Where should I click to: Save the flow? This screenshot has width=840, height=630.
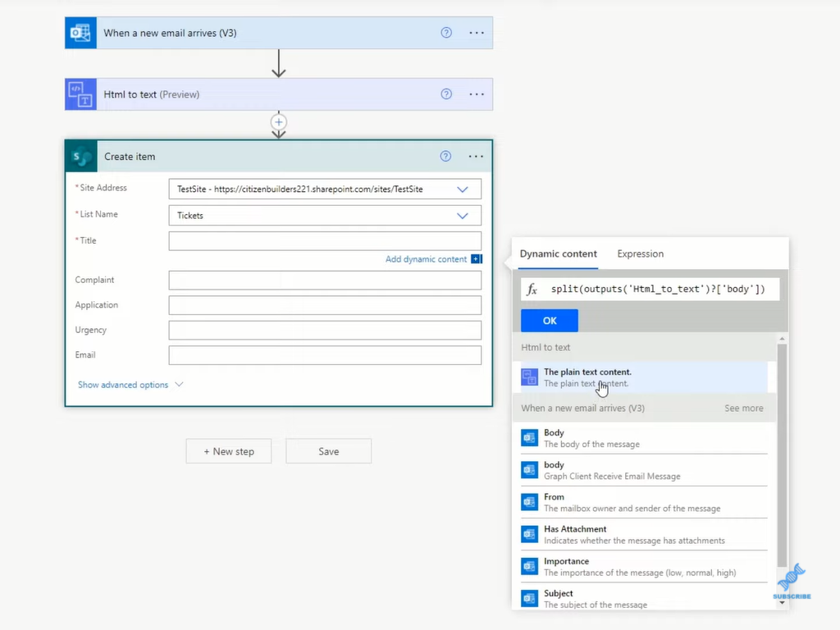point(328,451)
